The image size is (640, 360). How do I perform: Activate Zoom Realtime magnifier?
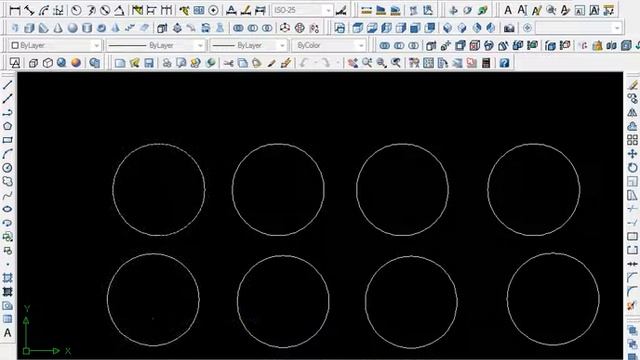click(x=367, y=63)
